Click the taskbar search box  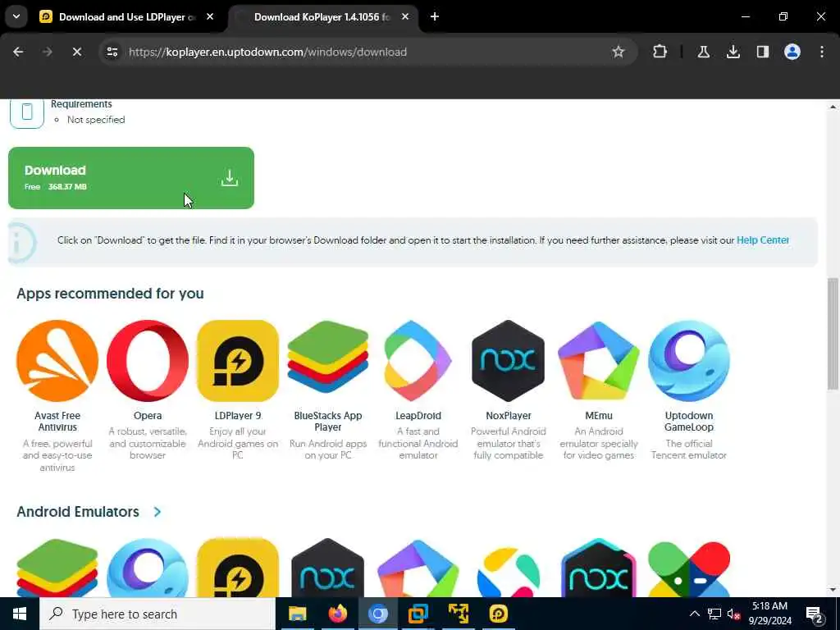[157, 614]
